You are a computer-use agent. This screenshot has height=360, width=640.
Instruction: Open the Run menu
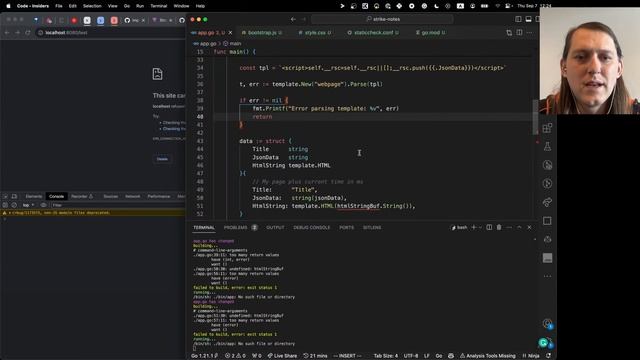click(140, 6)
